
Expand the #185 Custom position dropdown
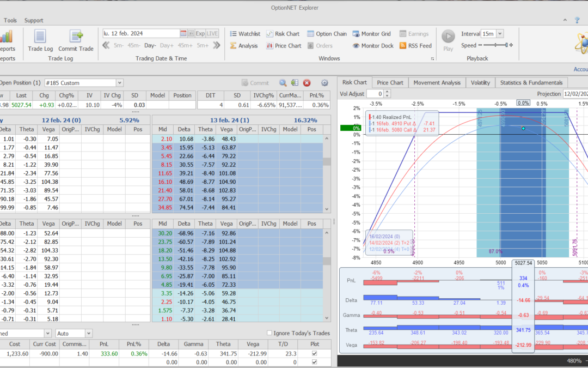click(x=119, y=83)
